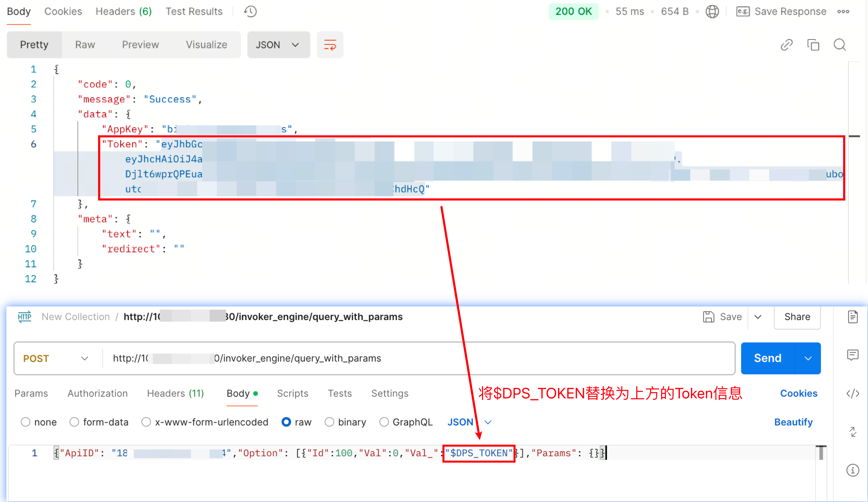This screenshot has height=502, width=868.
Task: Switch to response Cookies tab
Action: click(x=63, y=12)
